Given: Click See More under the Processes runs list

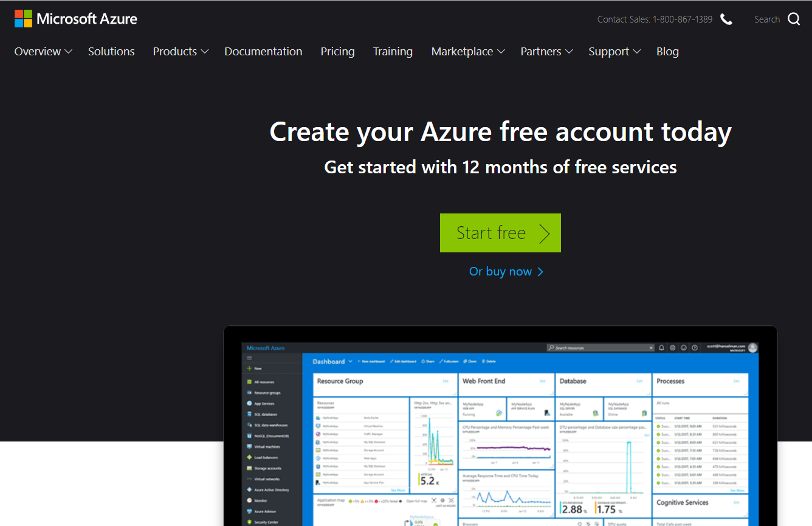Looking at the screenshot, I should pyautogui.click(x=737, y=490).
